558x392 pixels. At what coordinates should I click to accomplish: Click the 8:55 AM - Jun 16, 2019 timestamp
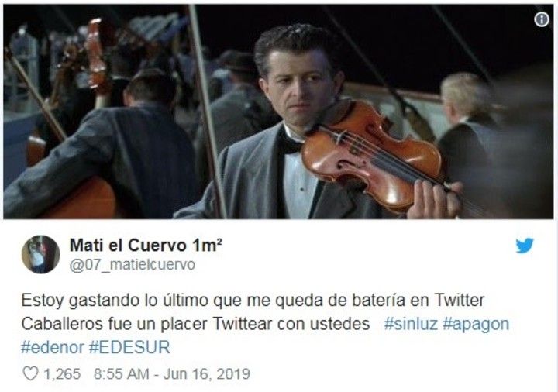tap(172, 374)
